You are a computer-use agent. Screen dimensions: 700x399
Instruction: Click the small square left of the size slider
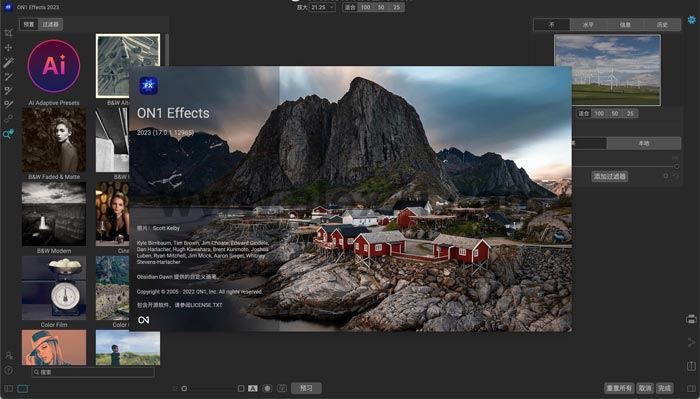pyautogui.click(x=175, y=389)
